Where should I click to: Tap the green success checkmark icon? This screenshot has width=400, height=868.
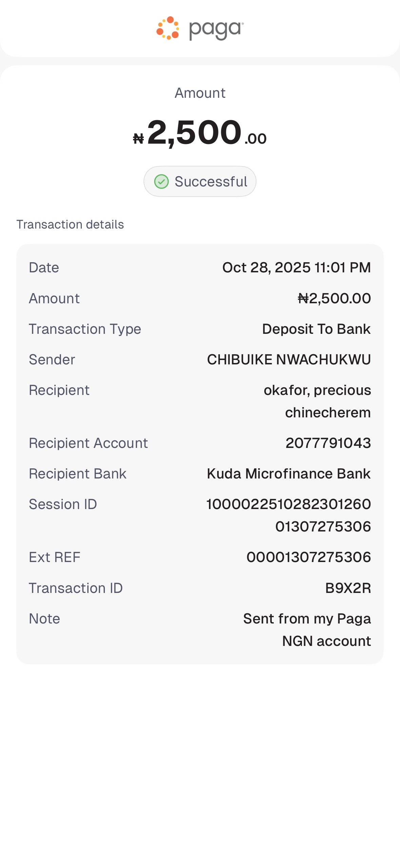tap(161, 182)
